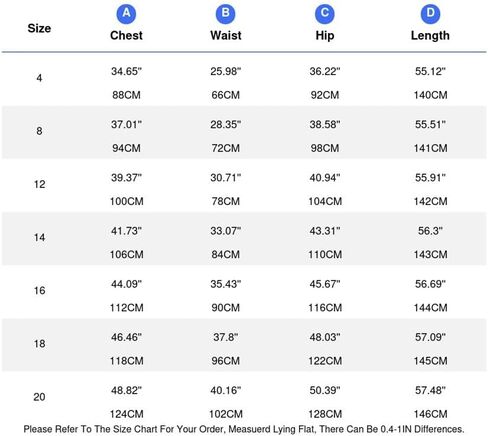Click the blue A circle icon
The width and height of the screenshot is (488, 436).
point(126,14)
